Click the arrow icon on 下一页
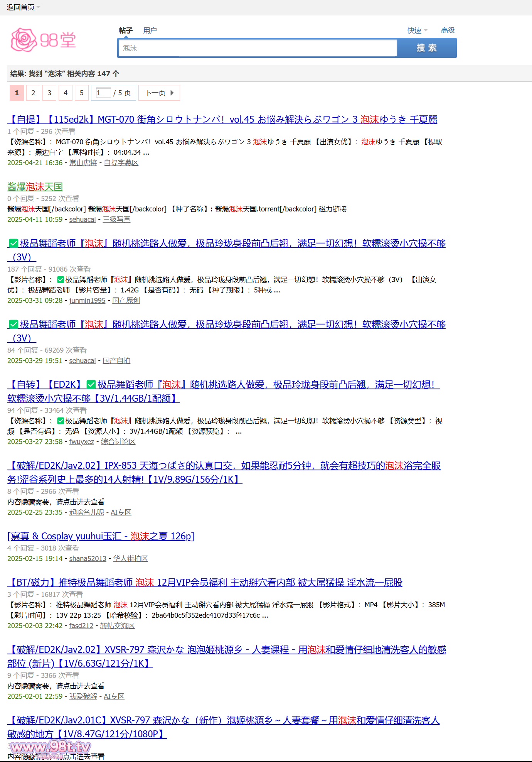Viewport: 532px width, 762px height. point(172,93)
